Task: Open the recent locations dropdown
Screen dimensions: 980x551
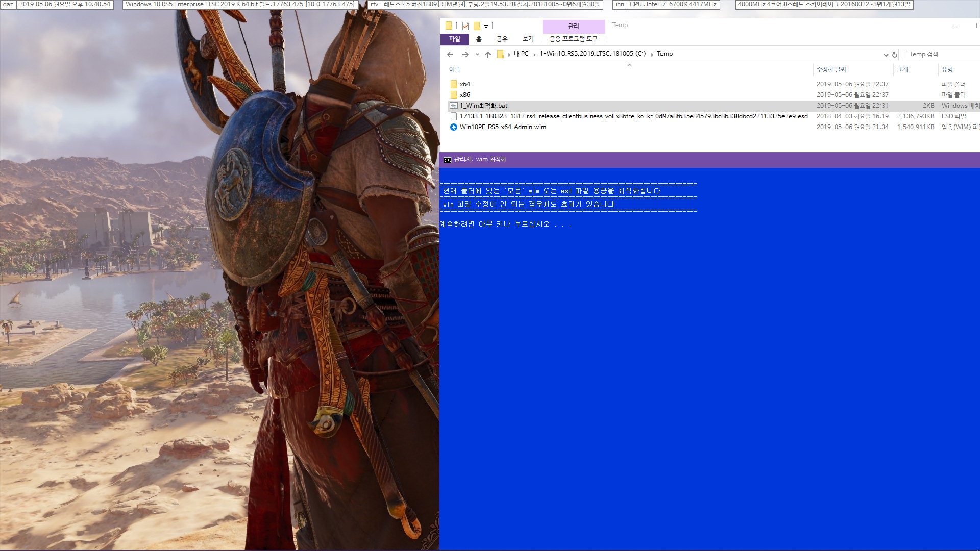Action: (477, 55)
